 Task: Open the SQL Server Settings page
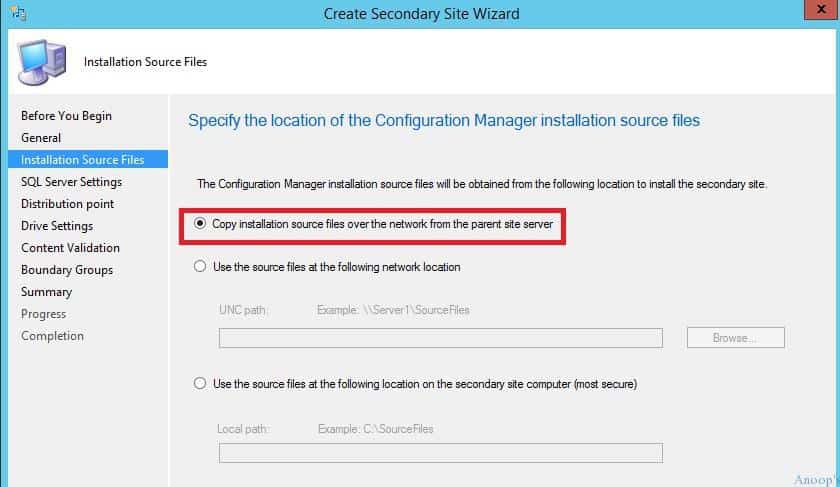(x=71, y=182)
